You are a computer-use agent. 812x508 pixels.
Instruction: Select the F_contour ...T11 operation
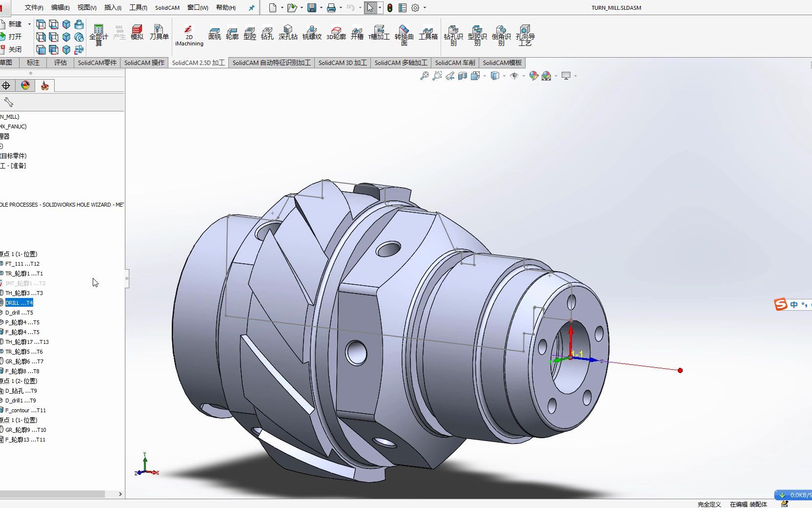coord(25,410)
